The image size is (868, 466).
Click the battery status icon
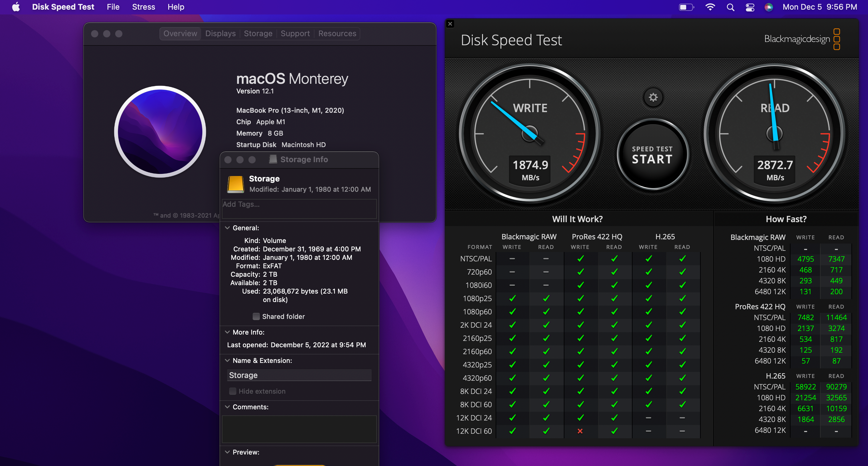686,7
